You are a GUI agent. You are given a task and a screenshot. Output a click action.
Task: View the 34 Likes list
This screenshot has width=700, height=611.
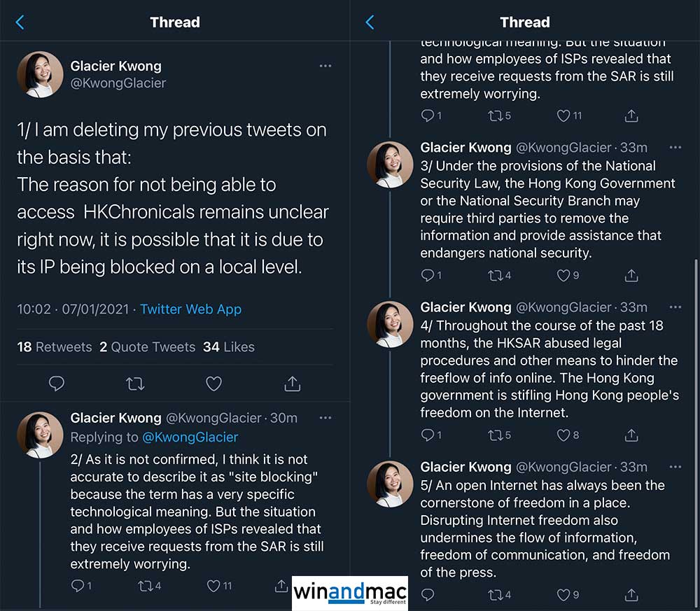[x=229, y=347]
